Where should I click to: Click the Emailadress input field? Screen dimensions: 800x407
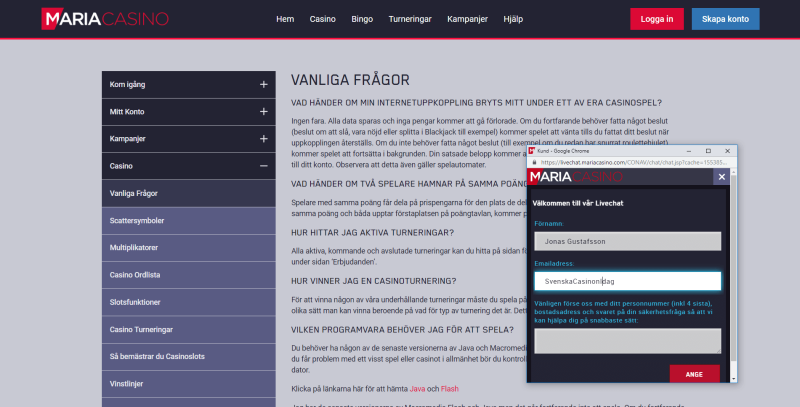coord(627,282)
